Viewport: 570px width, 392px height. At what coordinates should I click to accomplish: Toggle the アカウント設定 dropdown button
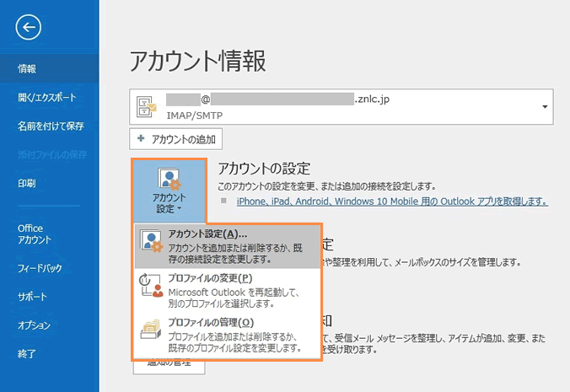[x=169, y=191]
